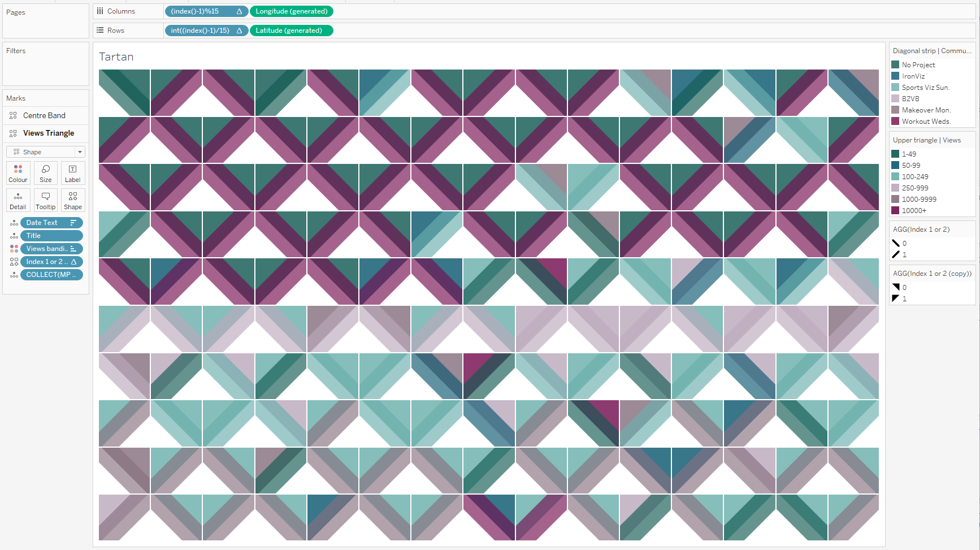This screenshot has width=980, height=550.
Task: Click the AGG(Index 1 or 2) legend title
Action: (921, 229)
